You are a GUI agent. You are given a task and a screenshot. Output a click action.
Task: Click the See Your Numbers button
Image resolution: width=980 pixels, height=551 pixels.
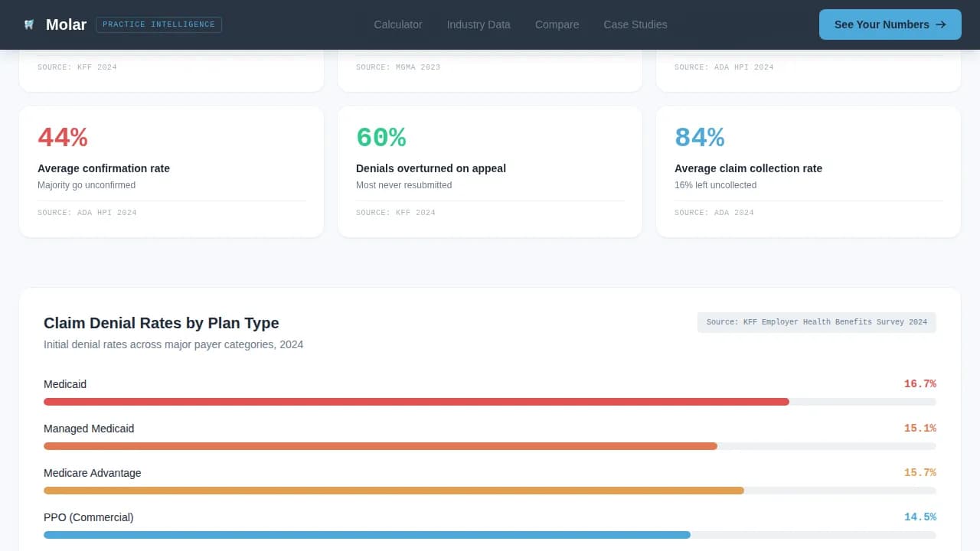pyautogui.click(x=890, y=24)
